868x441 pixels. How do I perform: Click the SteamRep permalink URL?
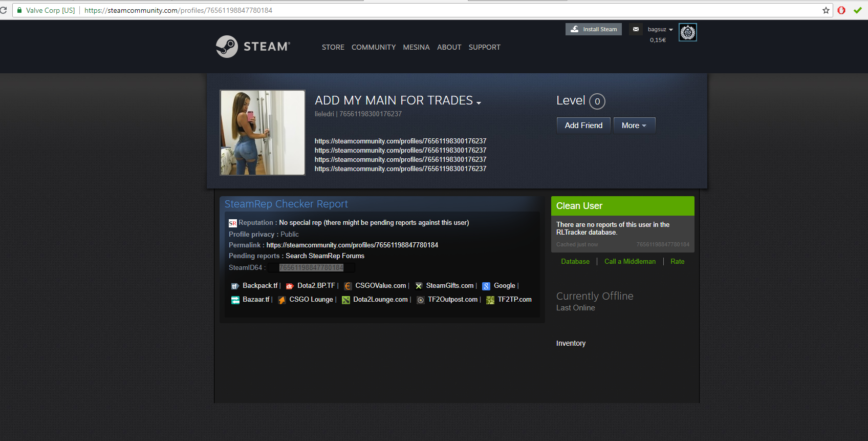click(x=352, y=245)
